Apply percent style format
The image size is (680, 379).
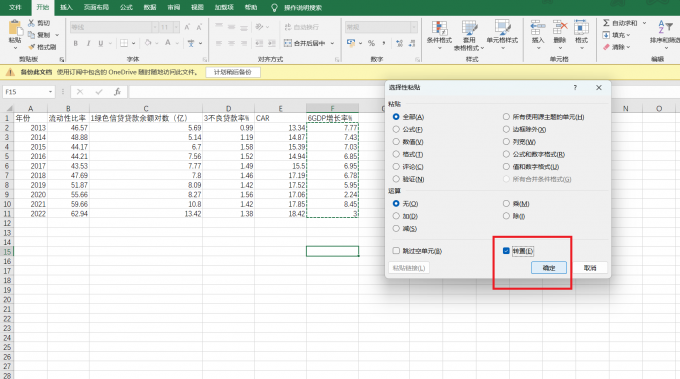(371, 43)
